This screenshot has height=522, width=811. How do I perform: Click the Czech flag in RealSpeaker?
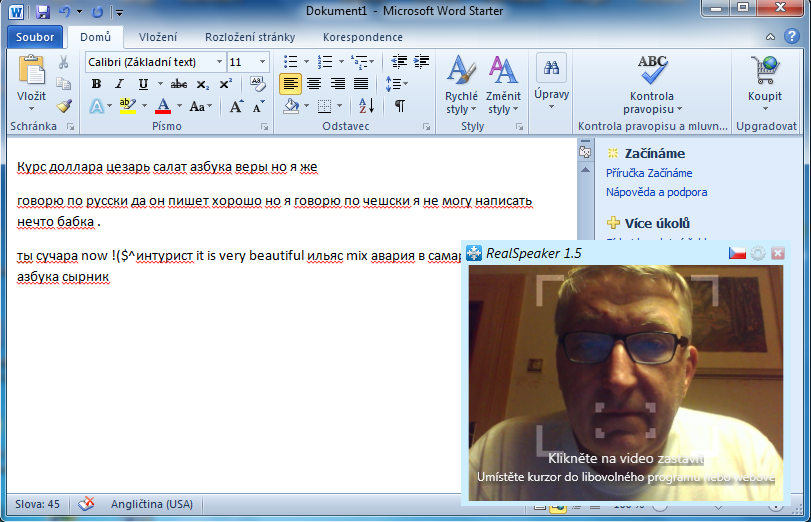click(737, 252)
